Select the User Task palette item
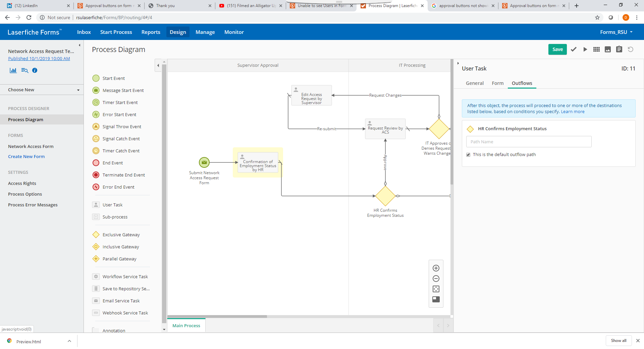The width and height of the screenshot is (644, 349). [x=108, y=205]
